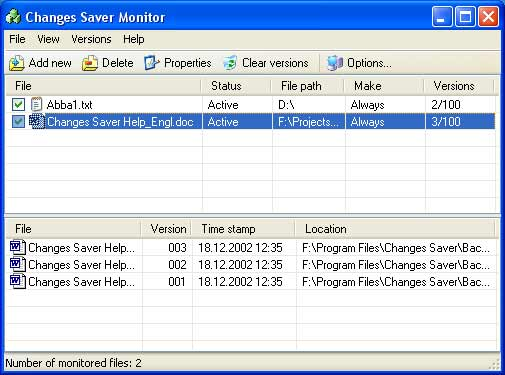
Task: Select the version 003 file name
Action: tap(82, 248)
